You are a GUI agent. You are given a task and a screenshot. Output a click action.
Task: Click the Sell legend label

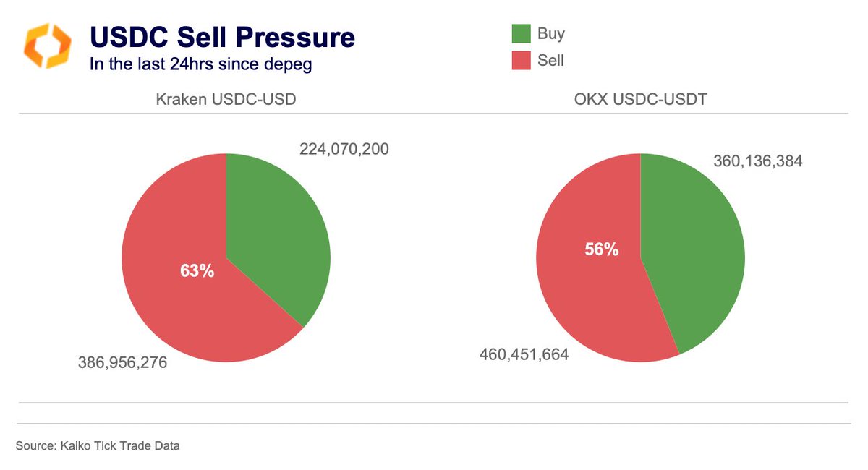(550, 61)
